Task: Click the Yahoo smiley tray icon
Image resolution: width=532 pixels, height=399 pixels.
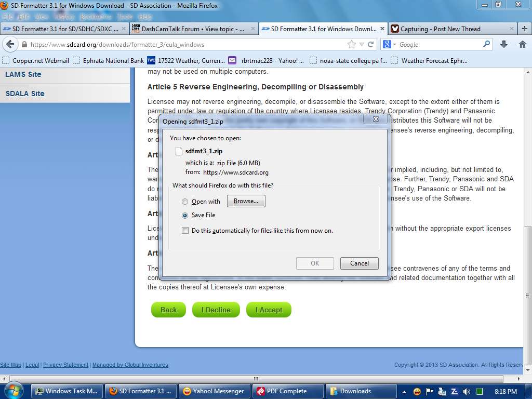Action: pos(417,392)
